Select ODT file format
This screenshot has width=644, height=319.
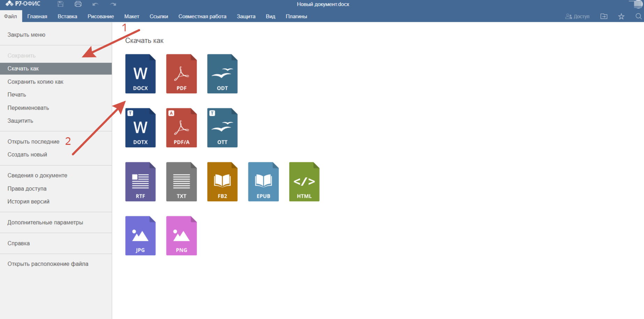[x=222, y=74]
